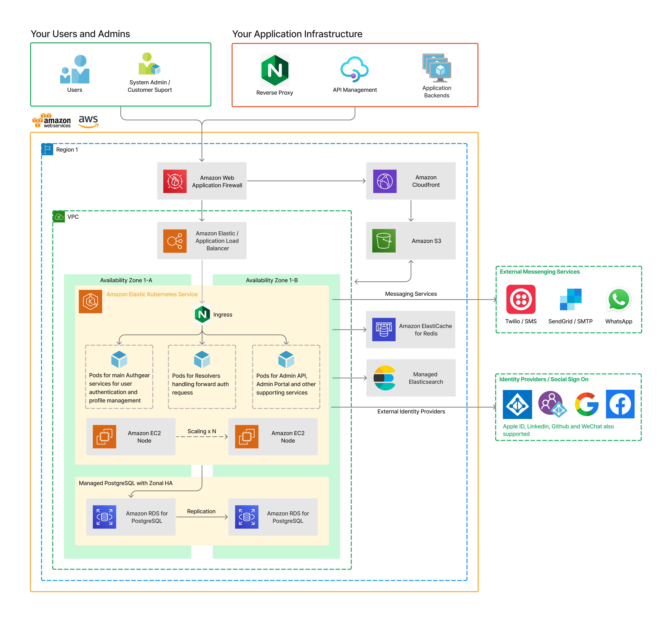This screenshot has width=672, height=622.
Task: Select the NGINX Ingress icon
Action: tap(202, 314)
